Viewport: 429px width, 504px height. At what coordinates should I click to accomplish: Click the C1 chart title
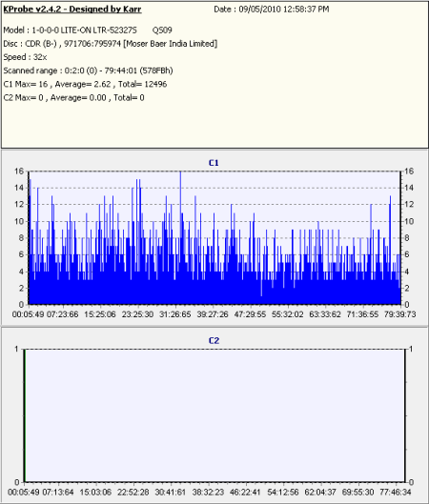pos(214,163)
